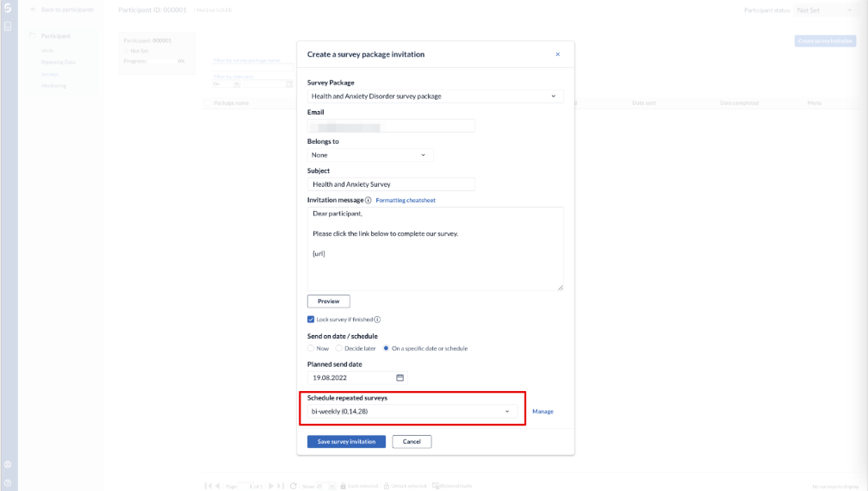Click the Participant heading in the side panel
Image resolution: width=868 pixels, height=491 pixels.
(55, 36)
